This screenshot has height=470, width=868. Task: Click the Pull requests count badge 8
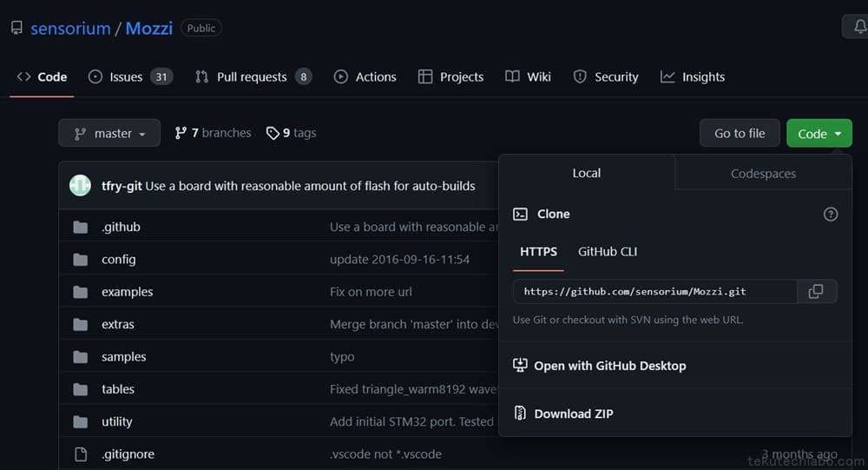[303, 77]
